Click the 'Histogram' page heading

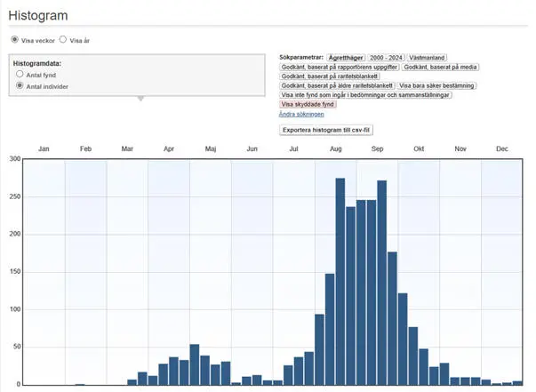(38, 15)
